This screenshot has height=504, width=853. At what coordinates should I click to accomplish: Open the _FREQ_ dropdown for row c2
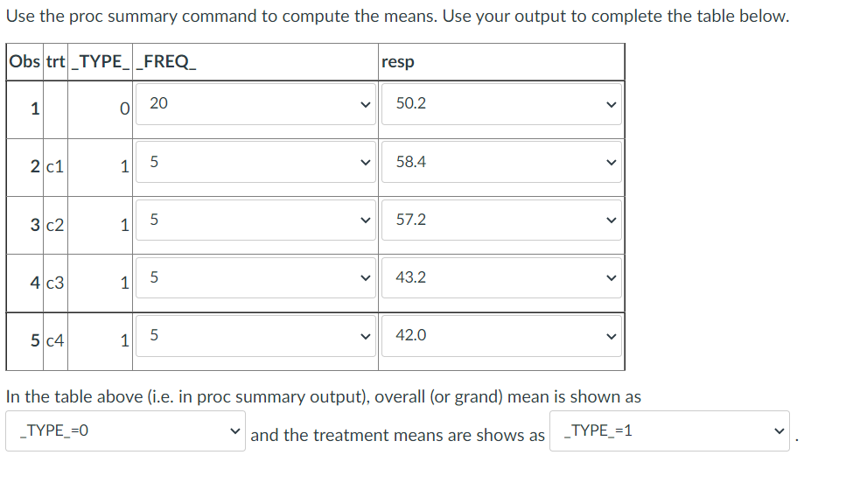tap(254, 220)
